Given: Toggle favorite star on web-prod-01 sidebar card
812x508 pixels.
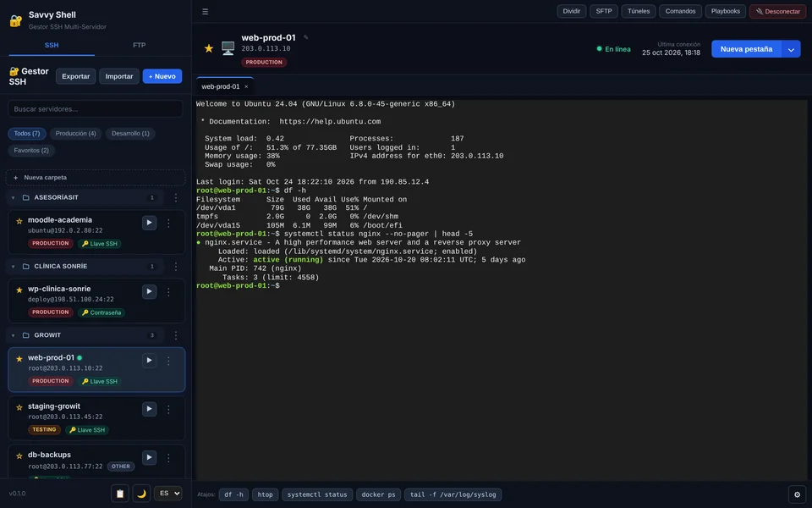Looking at the screenshot, I should click(19, 359).
